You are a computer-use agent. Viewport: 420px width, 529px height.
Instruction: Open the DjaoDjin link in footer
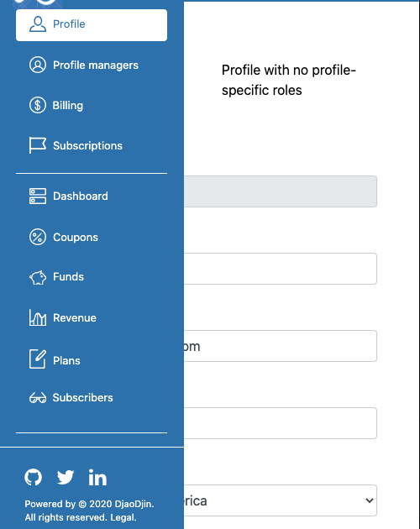133,504
